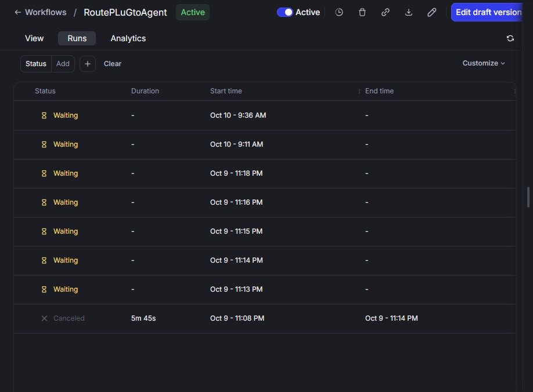Viewport: 533px width, 392px height.
Task: Select the Runs tab
Action: click(x=77, y=38)
